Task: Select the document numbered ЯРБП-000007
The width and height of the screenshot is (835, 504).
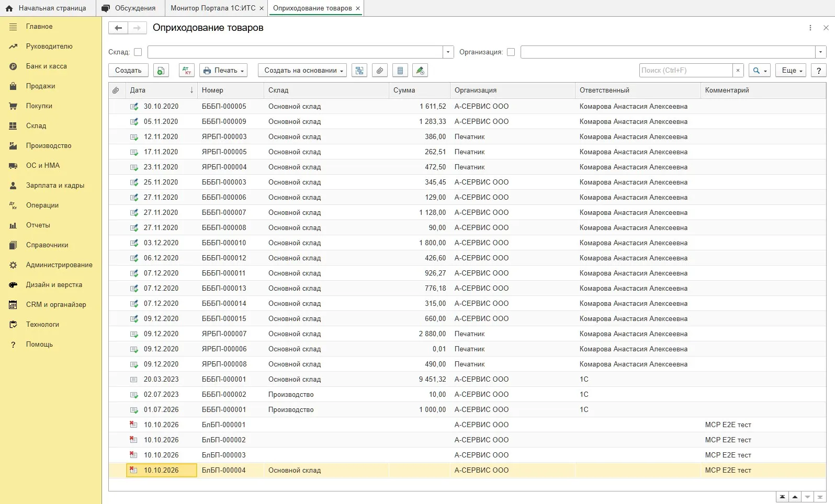Action: pos(467,334)
